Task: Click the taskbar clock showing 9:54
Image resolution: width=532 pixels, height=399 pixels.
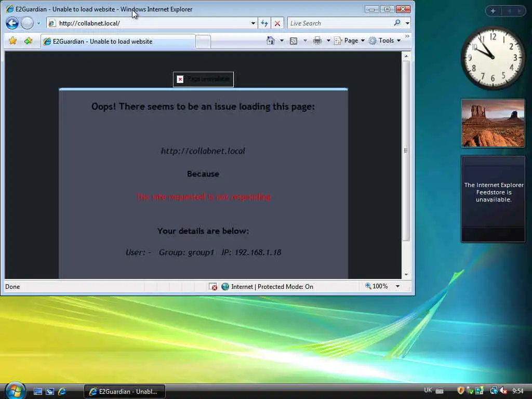Action: coord(518,391)
